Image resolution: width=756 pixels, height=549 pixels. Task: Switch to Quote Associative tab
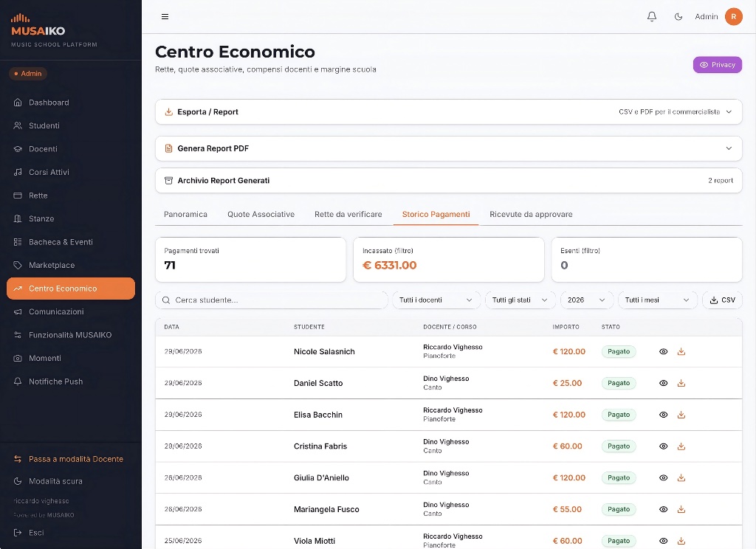click(261, 214)
